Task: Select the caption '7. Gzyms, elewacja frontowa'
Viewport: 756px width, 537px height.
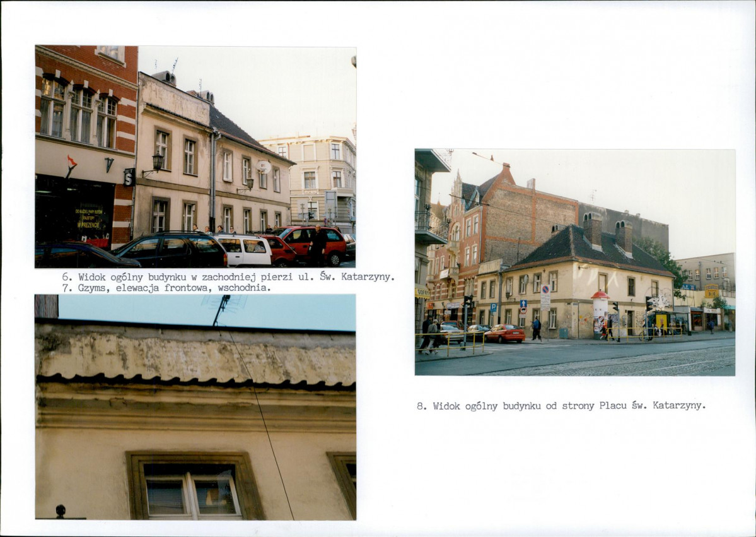Action: pyautogui.click(x=166, y=288)
